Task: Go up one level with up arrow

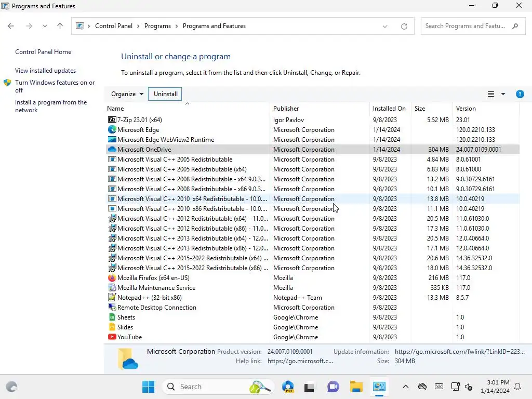Action: 60,26
